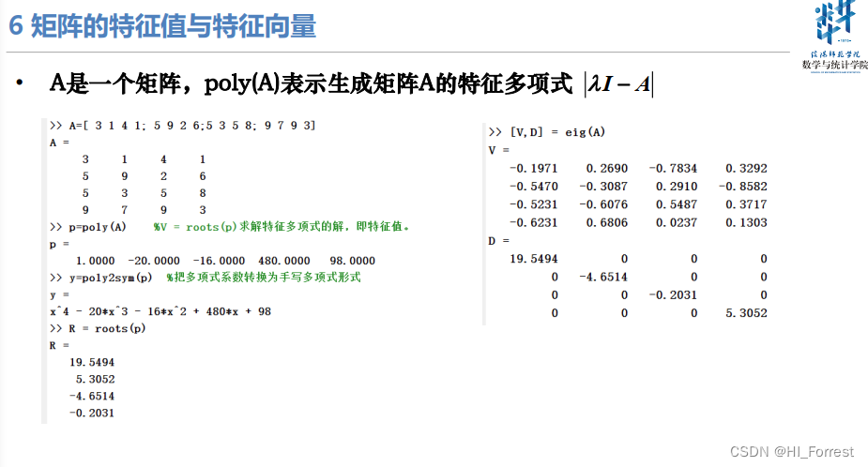This screenshot has height=467, width=868.
Task: Click value -0.5231 in matrix V
Action: click(x=534, y=204)
